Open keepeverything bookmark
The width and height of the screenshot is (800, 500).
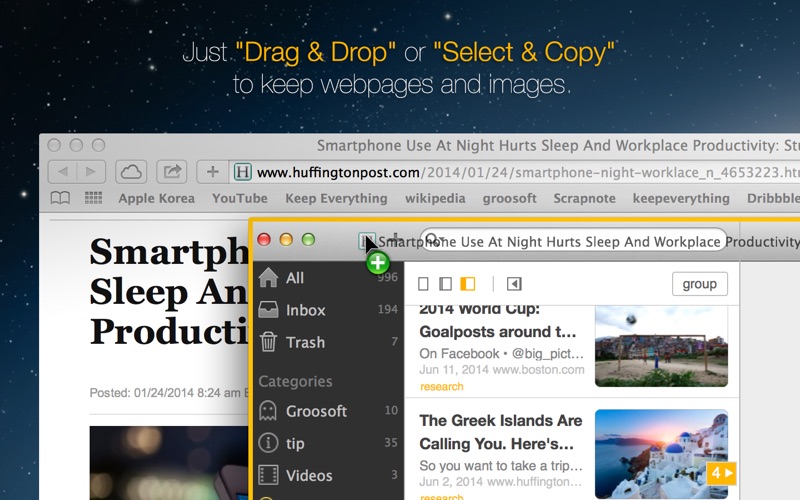click(x=681, y=198)
